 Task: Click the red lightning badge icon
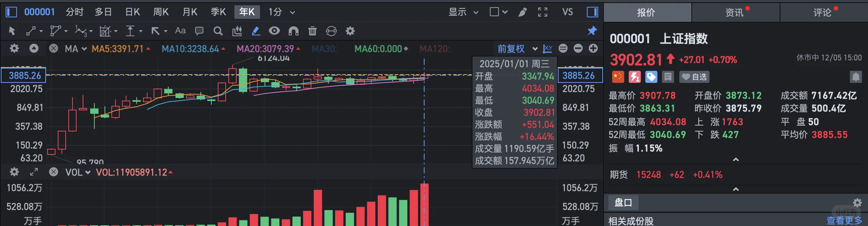coord(635,77)
